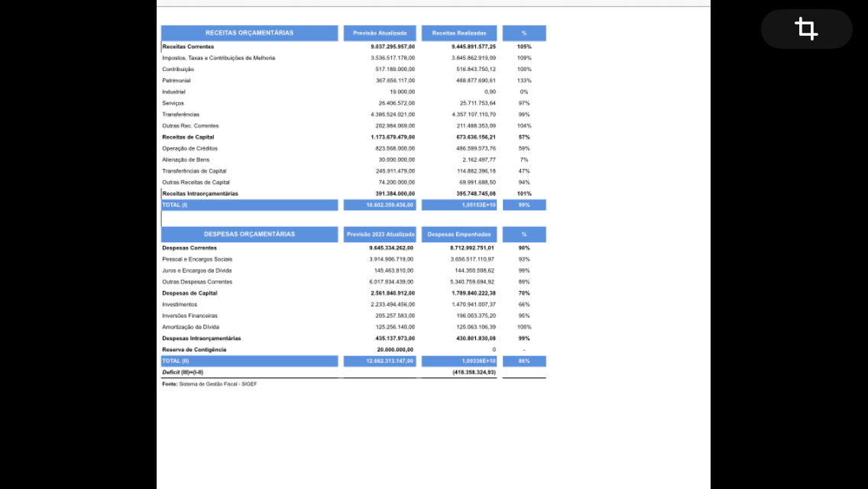Click the RECEITAS ORÇAMENTÁRIAS table header
Image resolution: width=868 pixels, height=489 pixels.
click(249, 33)
